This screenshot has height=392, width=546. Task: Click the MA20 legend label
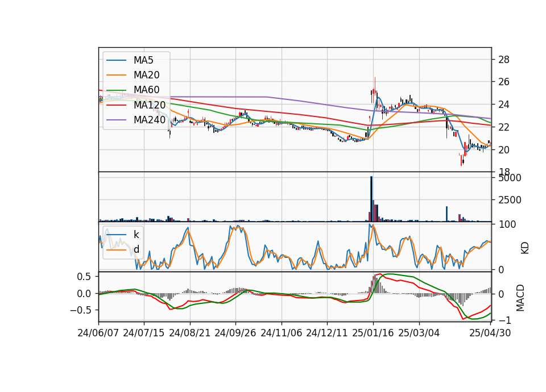146,75
